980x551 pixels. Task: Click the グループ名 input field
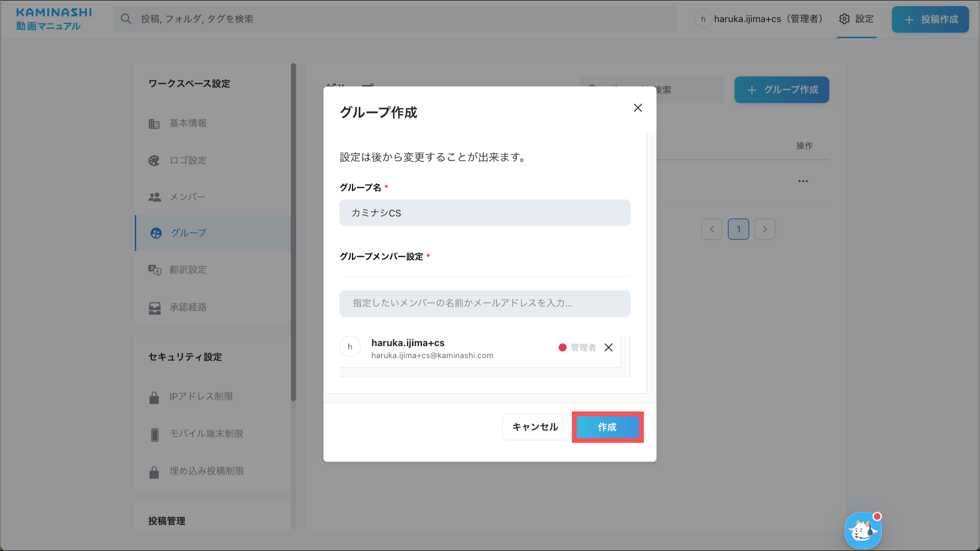click(x=485, y=213)
